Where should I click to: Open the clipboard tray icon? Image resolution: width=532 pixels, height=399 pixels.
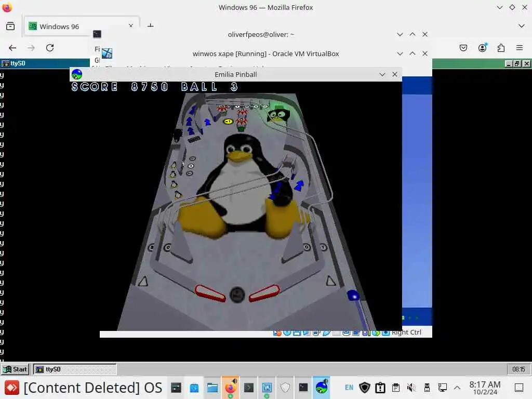pyautogui.click(x=395, y=388)
